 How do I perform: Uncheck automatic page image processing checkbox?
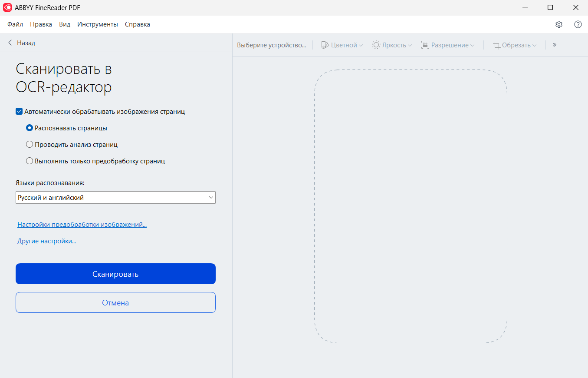click(x=19, y=112)
